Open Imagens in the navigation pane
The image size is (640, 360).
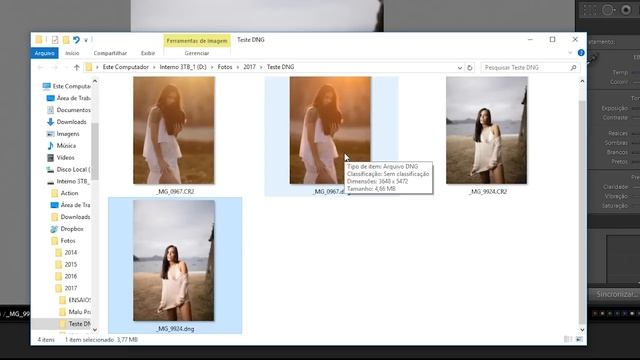[63, 133]
